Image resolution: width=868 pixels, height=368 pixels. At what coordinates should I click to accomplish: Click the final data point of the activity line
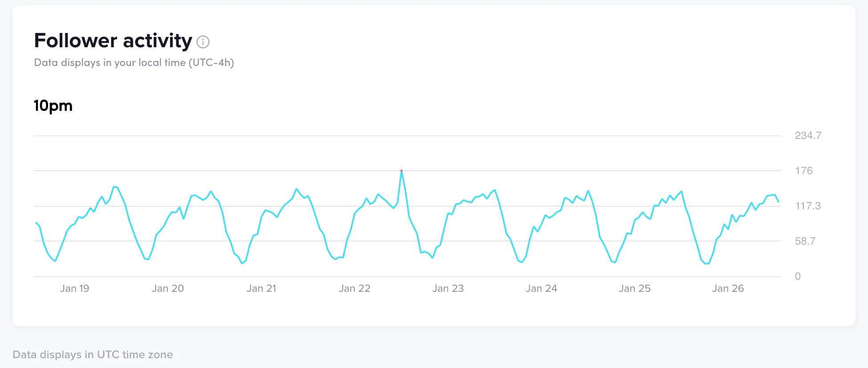coord(779,202)
